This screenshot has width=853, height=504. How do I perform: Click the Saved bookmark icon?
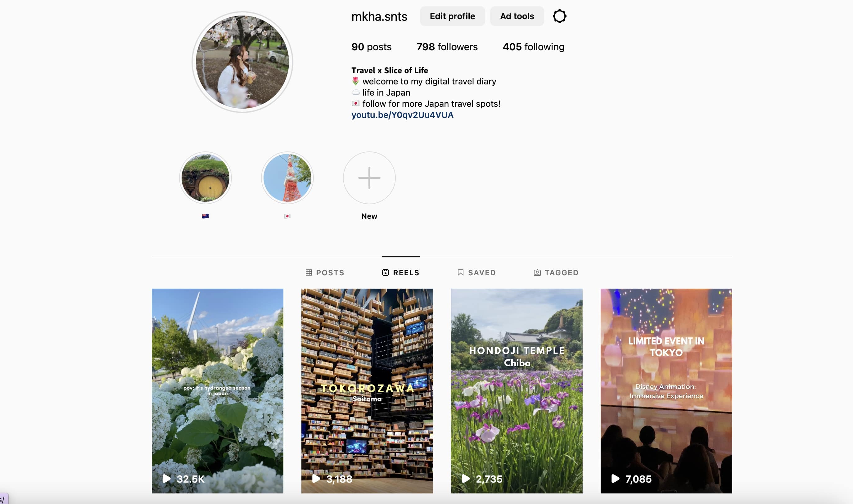(x=460, y=272)
